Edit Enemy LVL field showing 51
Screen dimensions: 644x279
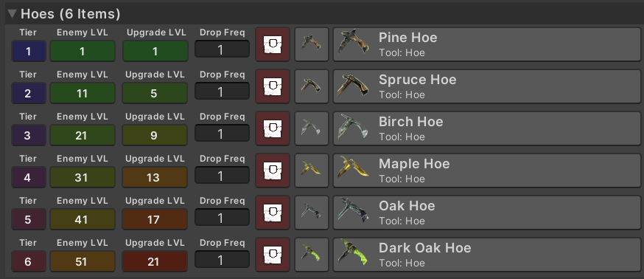click(82, 261)
